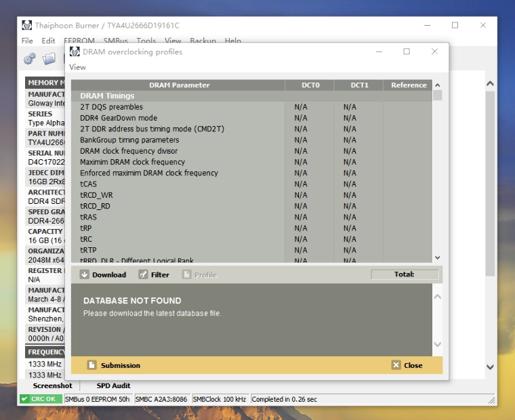515x420 pixels.
Task: Click the open folder icon in the main toolbar
Action: (x=49, y=59)
